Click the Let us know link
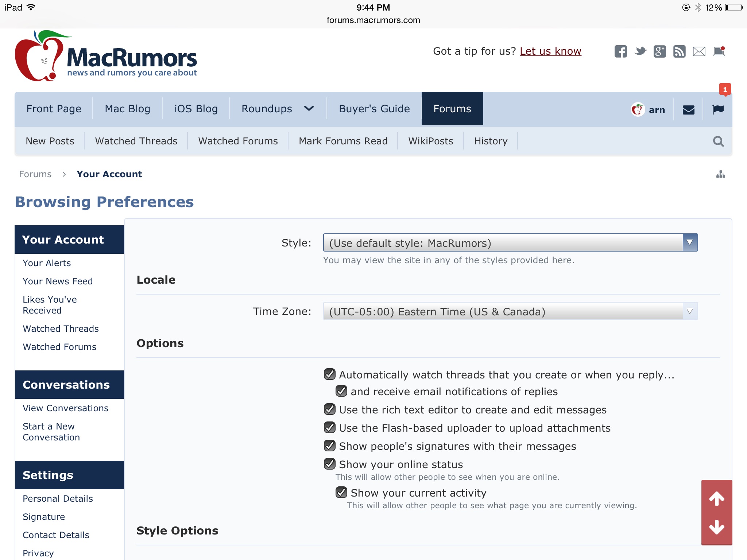This screenshot has width=747, height=560. [x=550, y=51]
